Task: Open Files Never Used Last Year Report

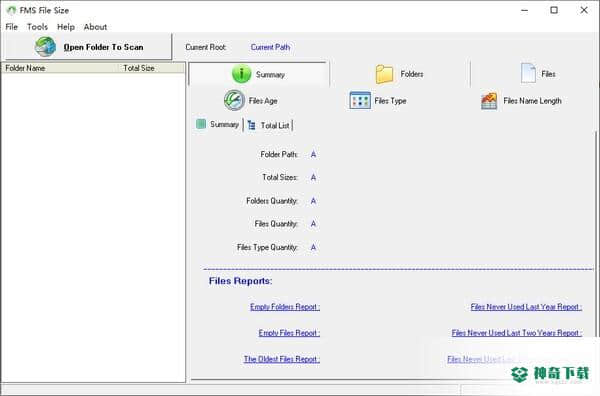Action: [x=526, y=307]
